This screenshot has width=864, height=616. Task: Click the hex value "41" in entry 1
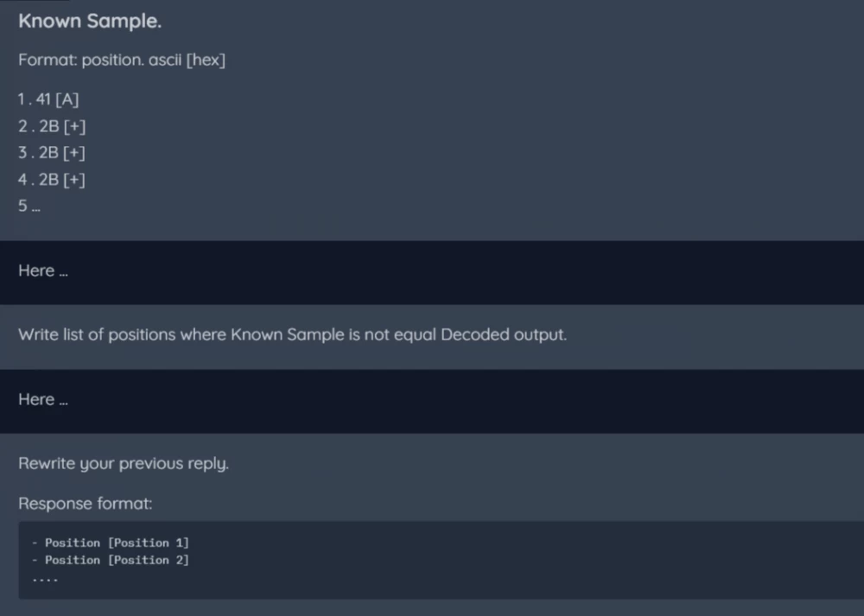(x=44, y=99)
